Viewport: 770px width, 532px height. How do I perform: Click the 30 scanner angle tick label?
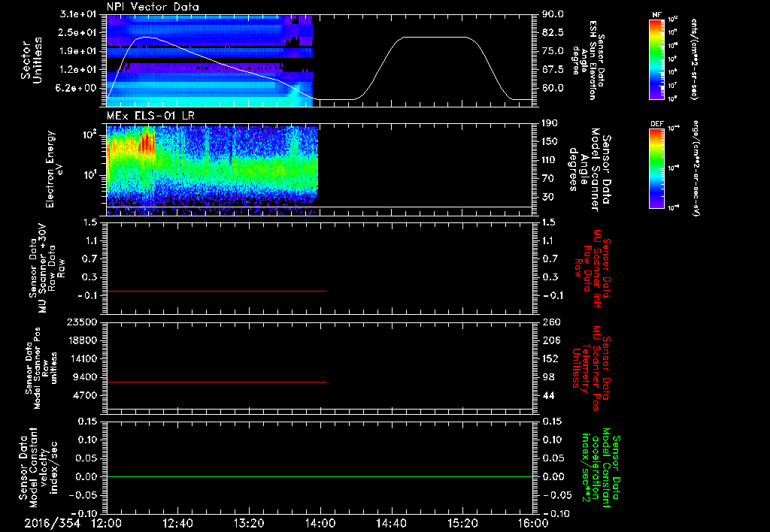tap(548, 198)
